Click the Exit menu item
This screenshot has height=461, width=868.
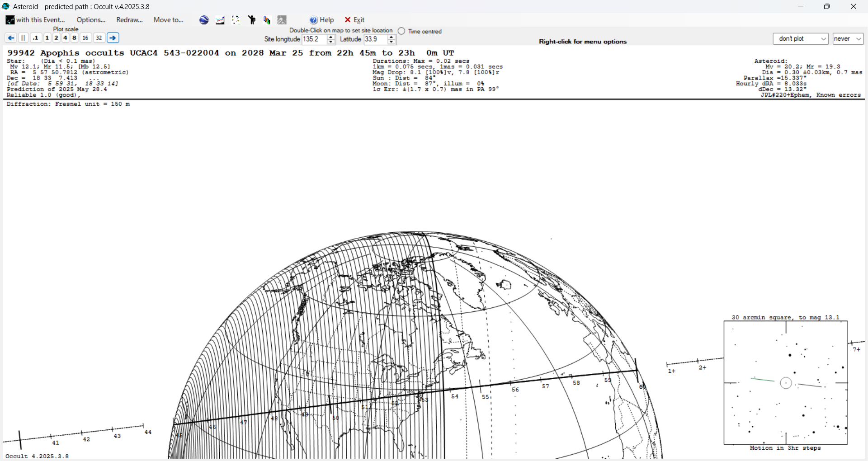tap(354, 20)
